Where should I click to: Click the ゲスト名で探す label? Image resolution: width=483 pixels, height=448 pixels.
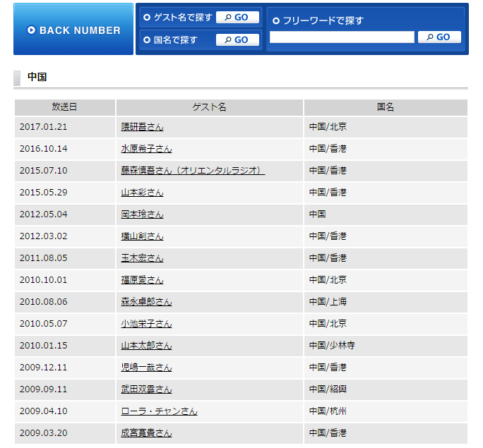pyautogui.click(x=183, y=17)
